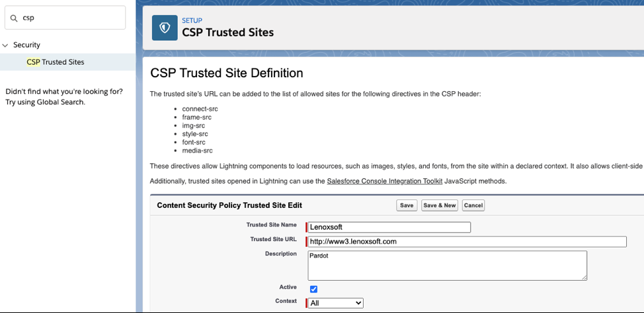Click the search magnifier icon in Quick Find

tap(14, 18)
